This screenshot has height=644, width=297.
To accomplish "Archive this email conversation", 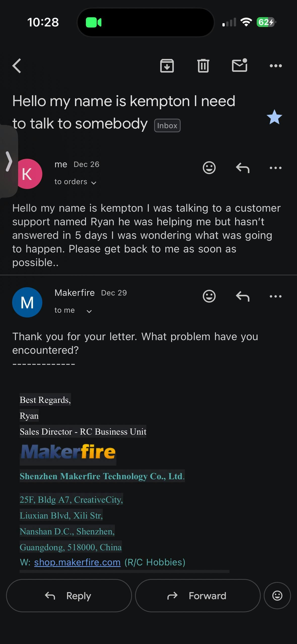I will tap(167, 66).
